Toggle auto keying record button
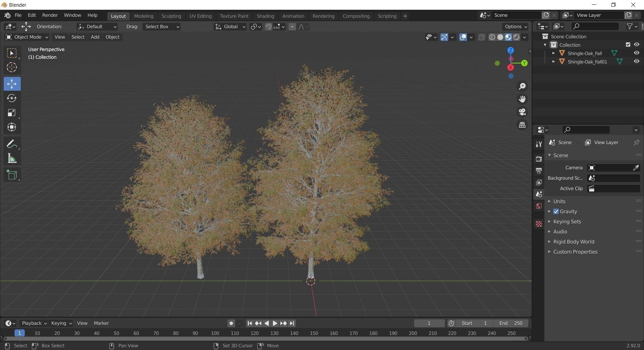This screenshot has height=350, width=644. pyautogui.click(x=231, y=323)
